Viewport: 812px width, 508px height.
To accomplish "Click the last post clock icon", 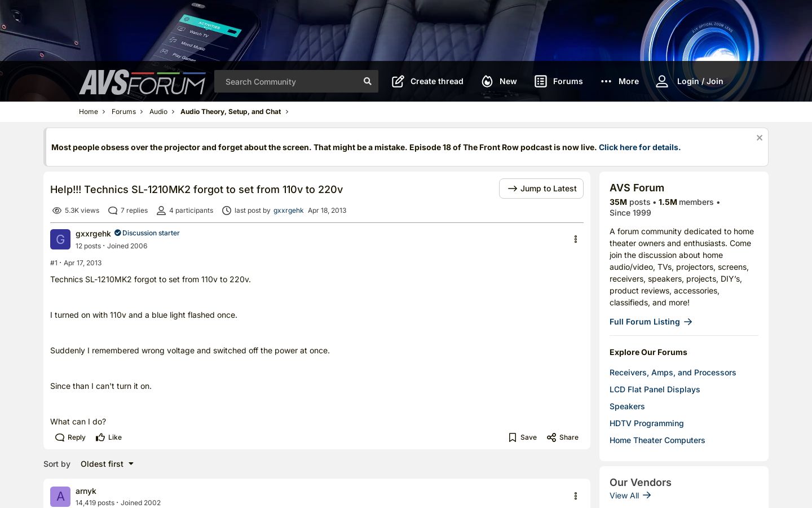I will (x=227, y=211).
